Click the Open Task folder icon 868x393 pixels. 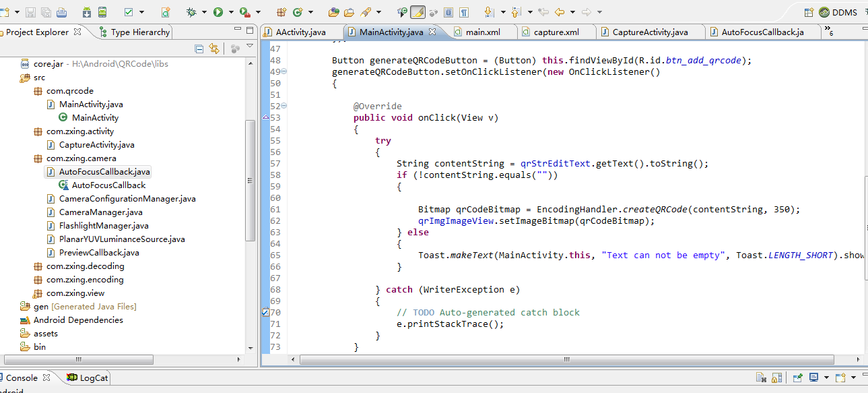click(x=349, y=12)
